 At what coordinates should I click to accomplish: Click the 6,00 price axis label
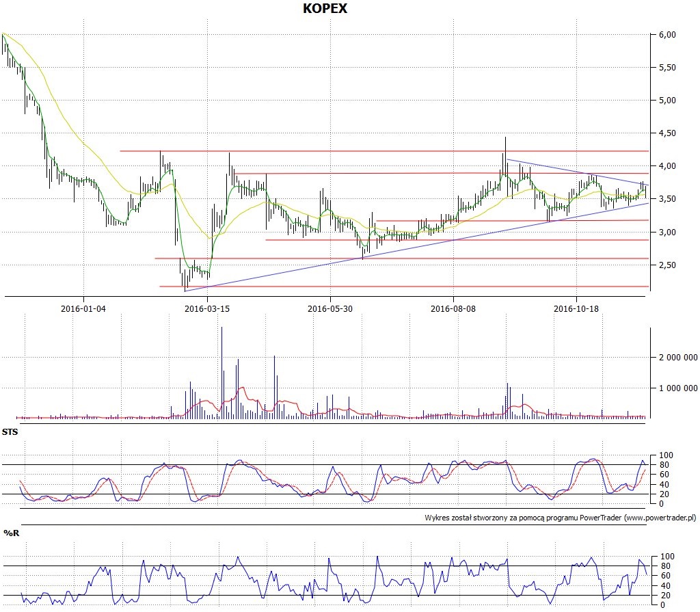coord(667,35)
